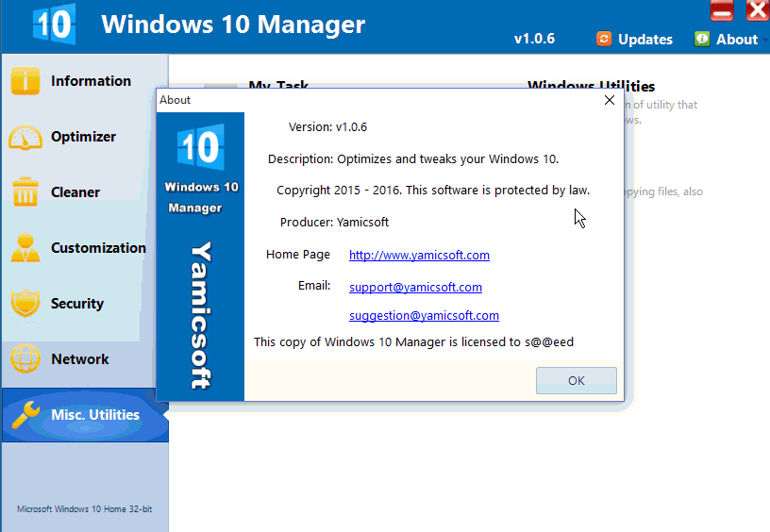Click the orange Updates icon

(604, 39)
